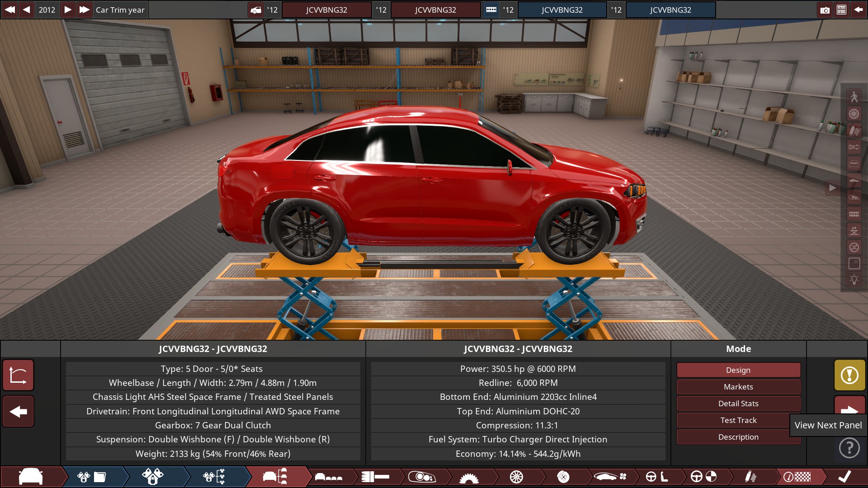The image size is (868, 488).
Task: Toggle the window glass icon
Action: 854,264
